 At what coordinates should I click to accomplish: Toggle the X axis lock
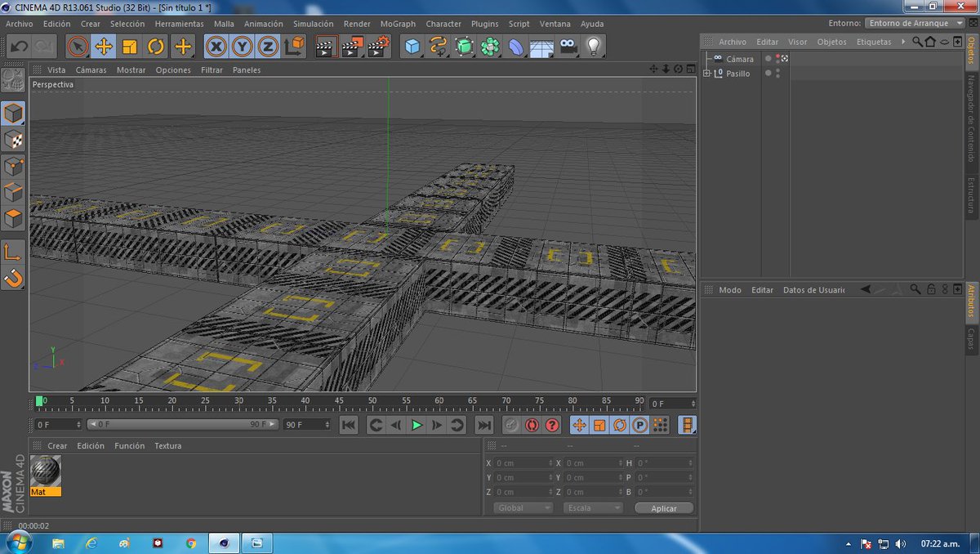tap(216, 47)
